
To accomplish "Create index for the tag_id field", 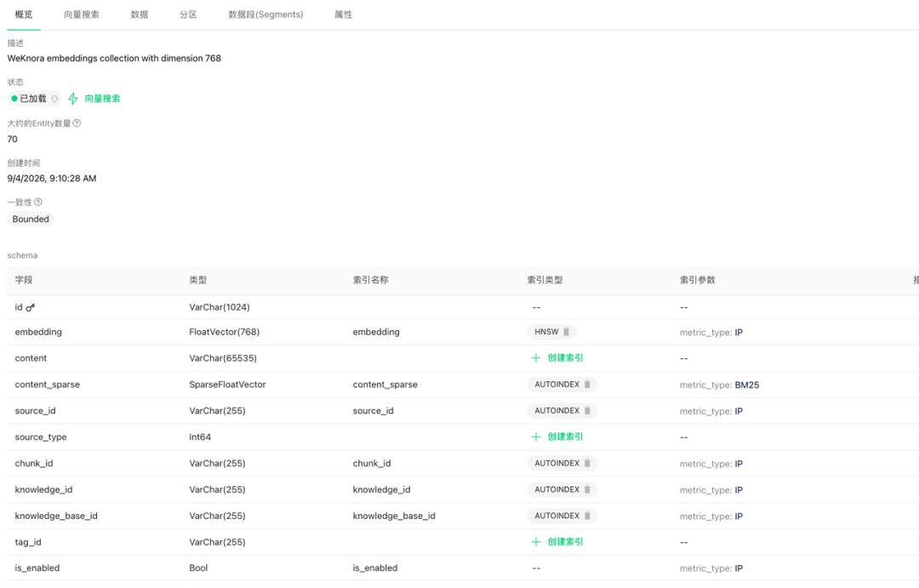I will coord(557,542).
